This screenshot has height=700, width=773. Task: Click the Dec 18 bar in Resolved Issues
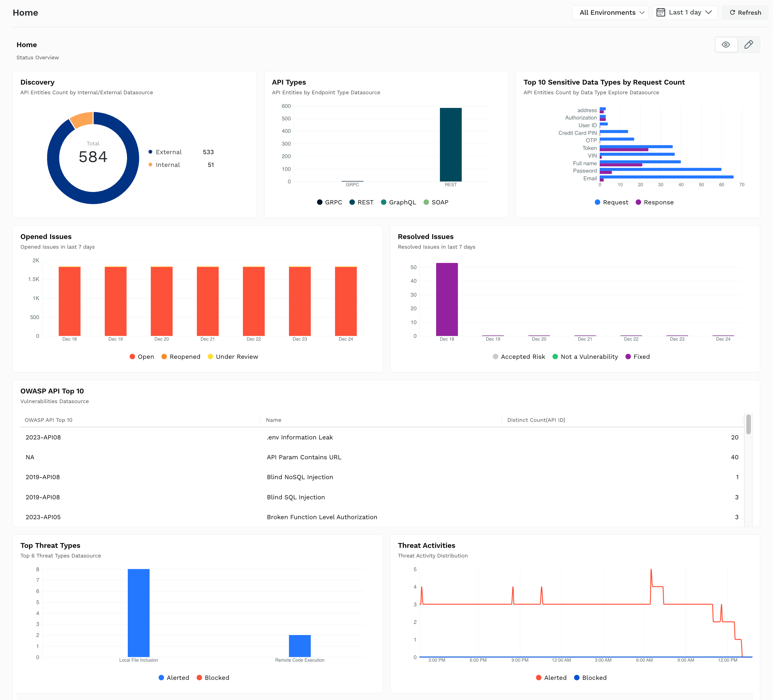tap(447, 299)
